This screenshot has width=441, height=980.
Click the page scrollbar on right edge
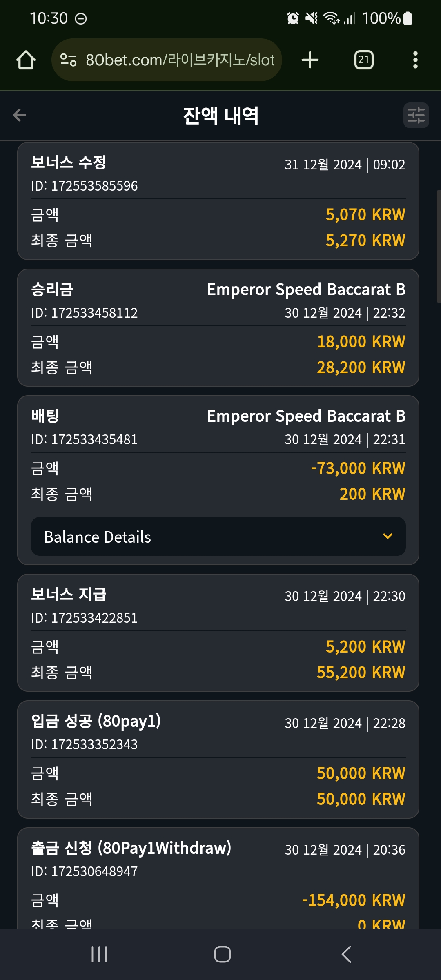pyautogui.click(x=439, y=246)
